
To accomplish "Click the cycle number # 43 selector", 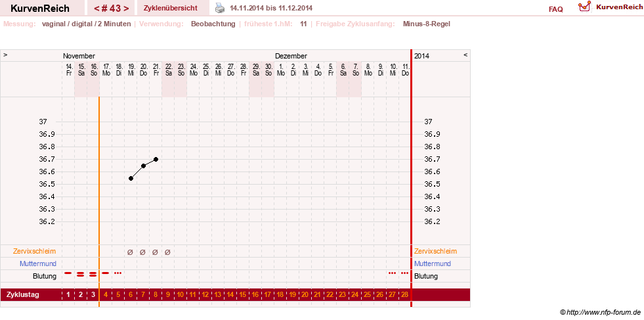I will [112, 9].
